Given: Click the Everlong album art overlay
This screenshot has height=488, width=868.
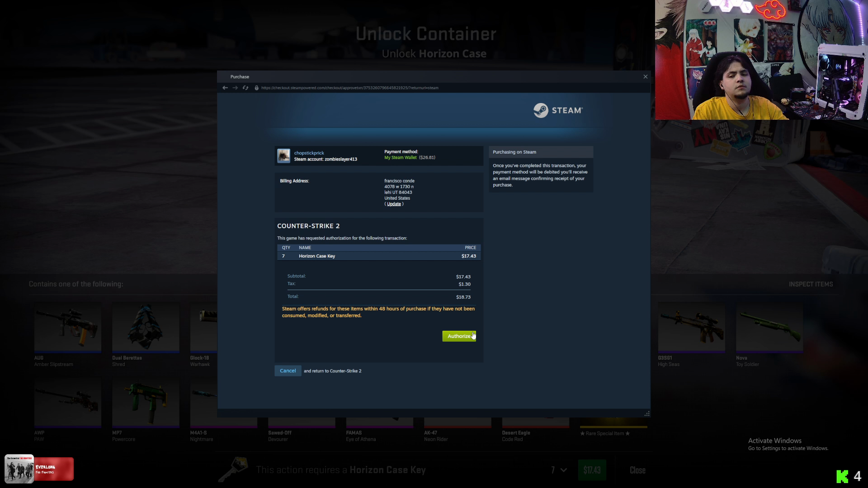Looking at the screenshot, I should (x=19, y=469).
